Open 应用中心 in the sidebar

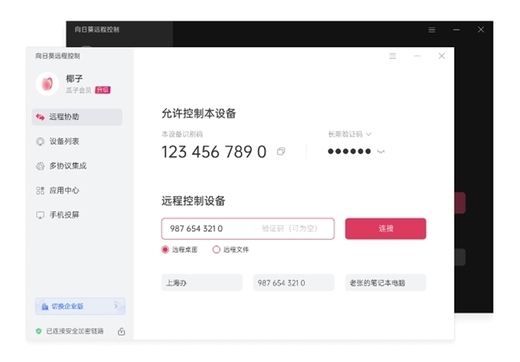(58, 190)
